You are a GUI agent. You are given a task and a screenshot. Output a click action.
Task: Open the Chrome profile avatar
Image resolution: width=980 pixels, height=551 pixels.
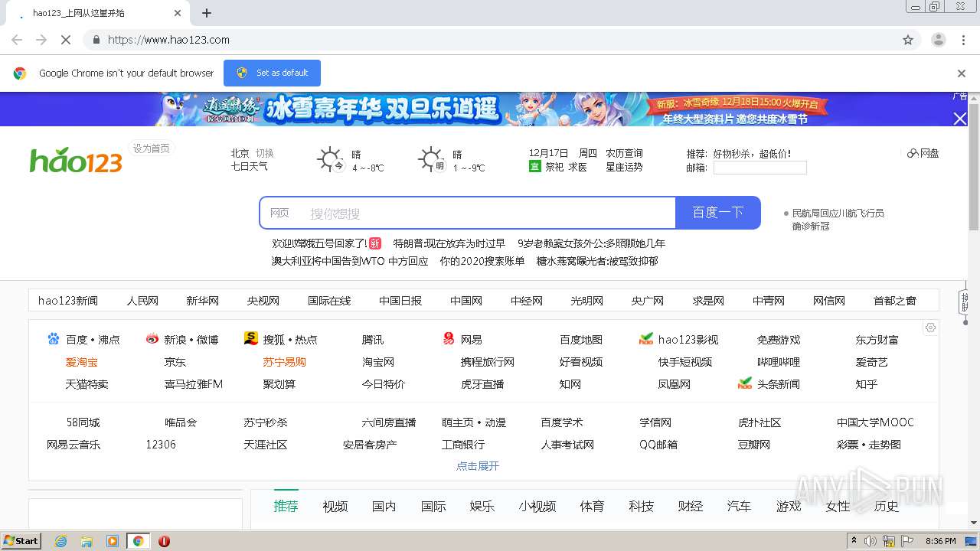(x=938, y=40)
